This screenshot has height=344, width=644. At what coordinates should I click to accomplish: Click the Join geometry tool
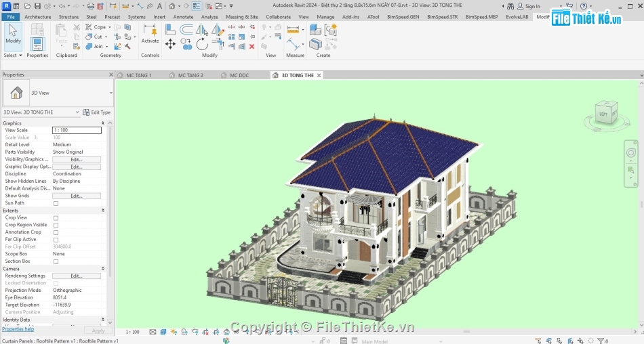(x=94, y=47)
